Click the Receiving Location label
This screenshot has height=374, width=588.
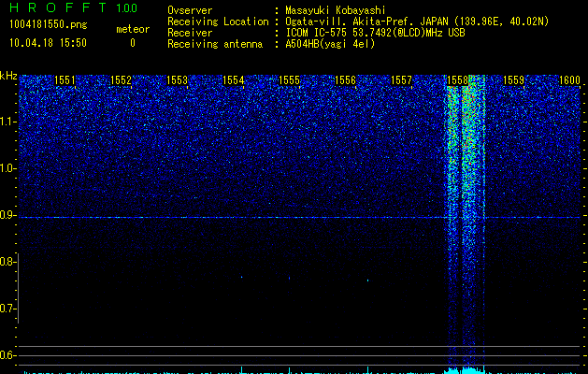click(218, 22)
